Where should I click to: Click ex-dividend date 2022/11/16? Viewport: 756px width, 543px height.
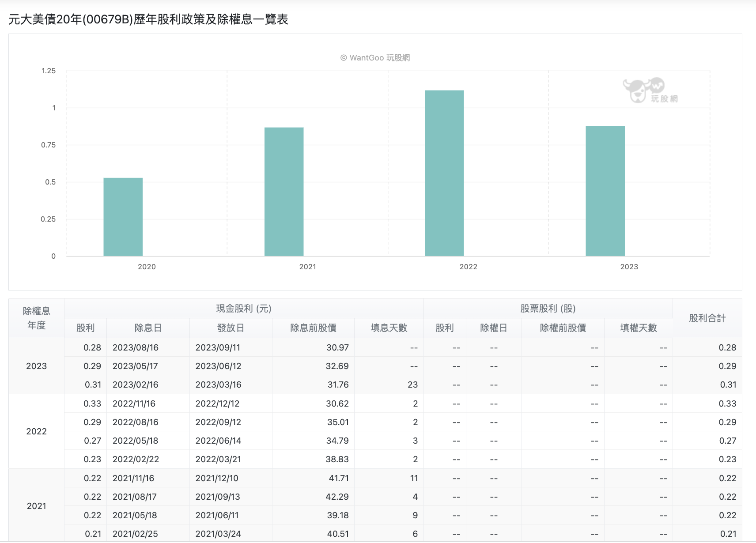pos(134,404)
